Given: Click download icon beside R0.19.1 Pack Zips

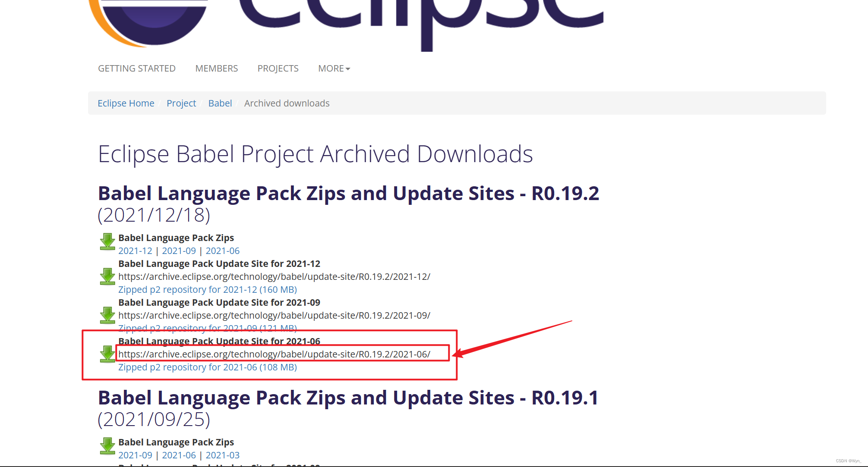Looking at the screenshot, I should [x=107, y=446].
